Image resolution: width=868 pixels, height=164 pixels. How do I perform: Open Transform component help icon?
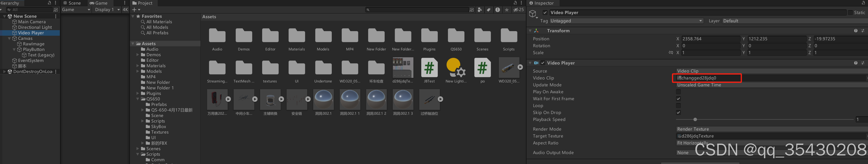(856, 31)
